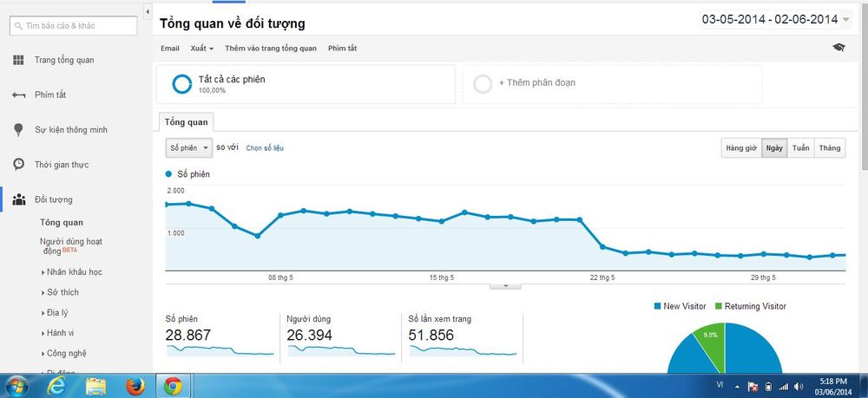Viewport: 868px width, 398px height.
Task: Expand Hành vi in sidebar
Action: pos(57,333)
